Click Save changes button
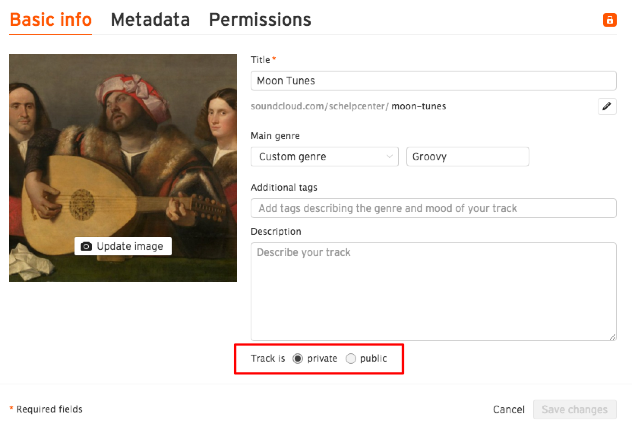Viewport: 632px width, 425px height. (x=575, y=410)
